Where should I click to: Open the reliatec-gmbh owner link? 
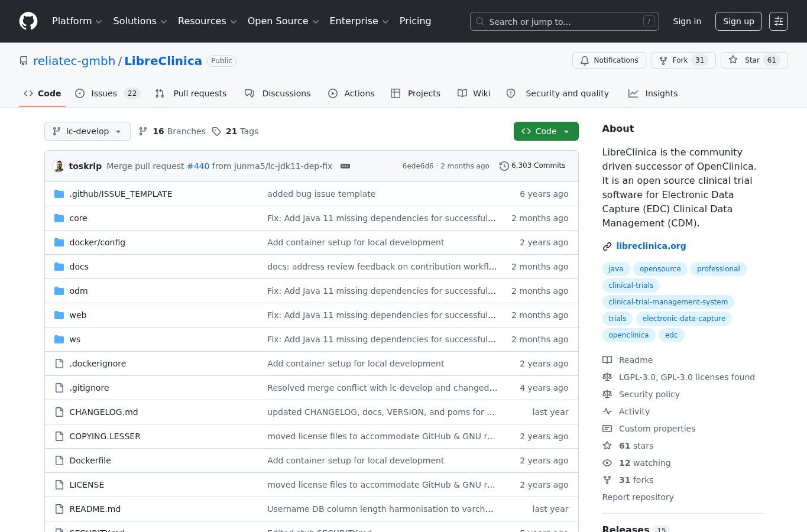coord(74,61)
